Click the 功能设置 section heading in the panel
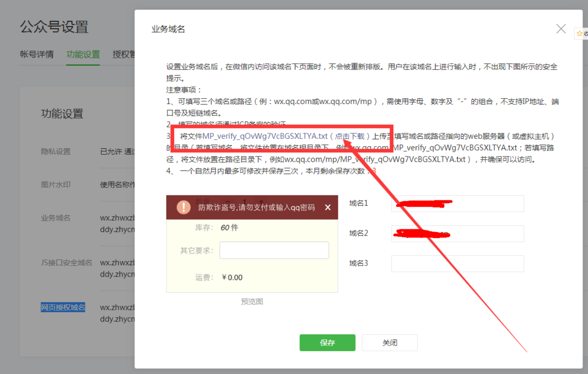Image resolution: width=588 pixels, height=374 pixels. (62, 114)
